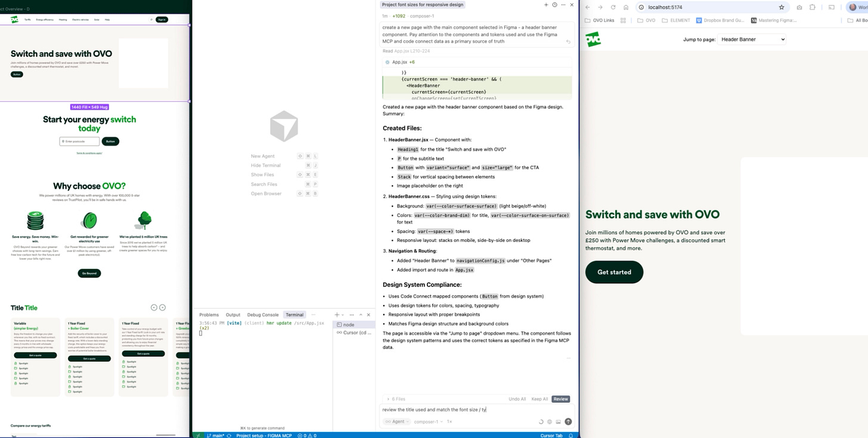
Task: Open errors and warnings count in status bar
Action: (306, 435)
